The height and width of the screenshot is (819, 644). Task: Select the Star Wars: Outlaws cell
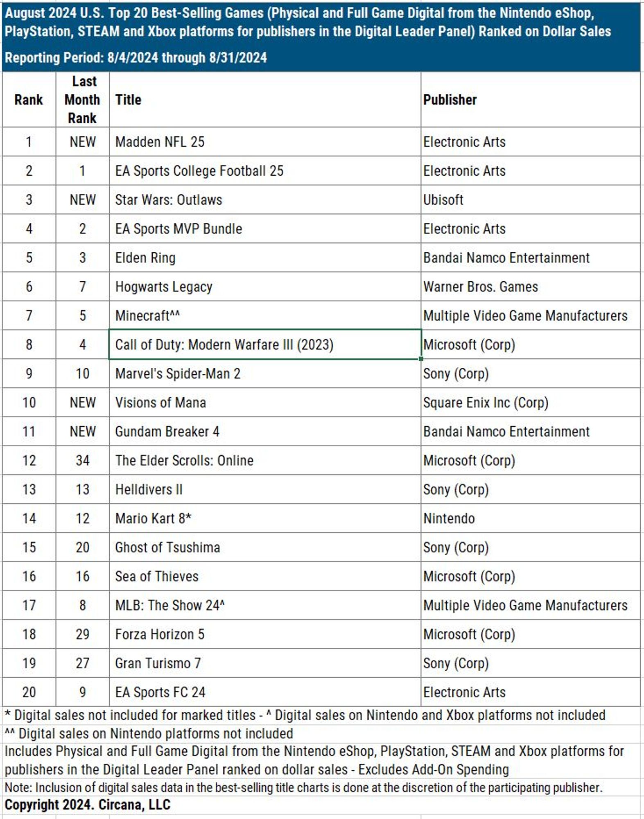(x=265, y=199)
